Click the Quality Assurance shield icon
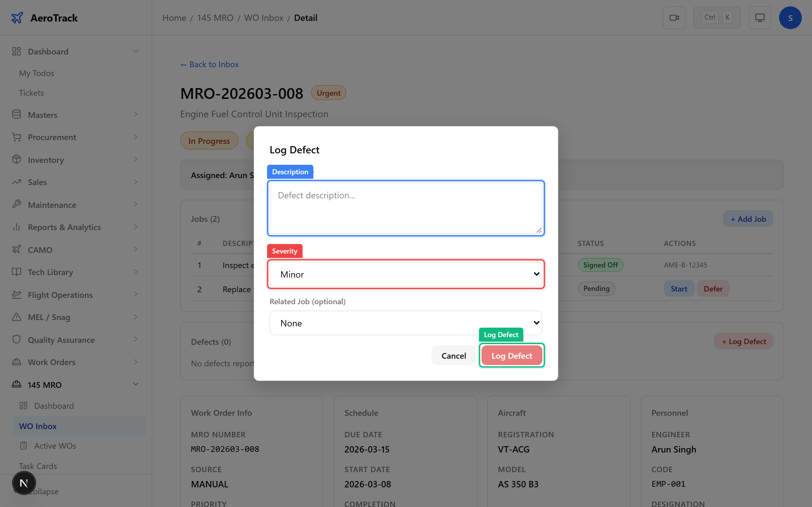Screen dimensions: 812x507 16,339
